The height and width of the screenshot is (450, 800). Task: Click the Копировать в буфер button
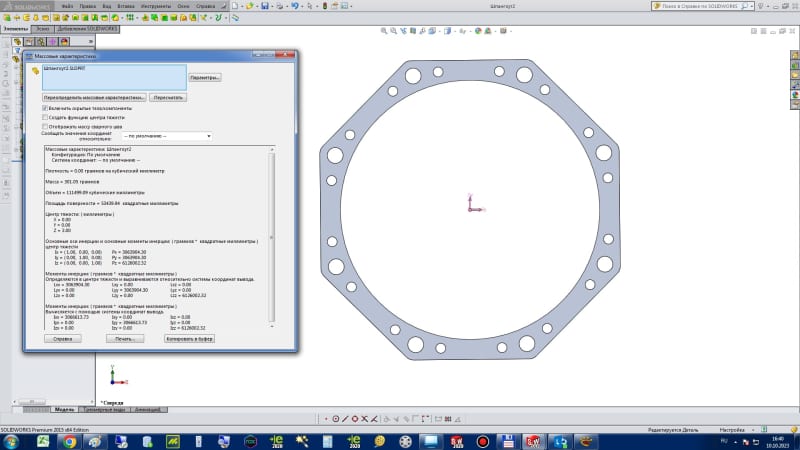(189, 339)
